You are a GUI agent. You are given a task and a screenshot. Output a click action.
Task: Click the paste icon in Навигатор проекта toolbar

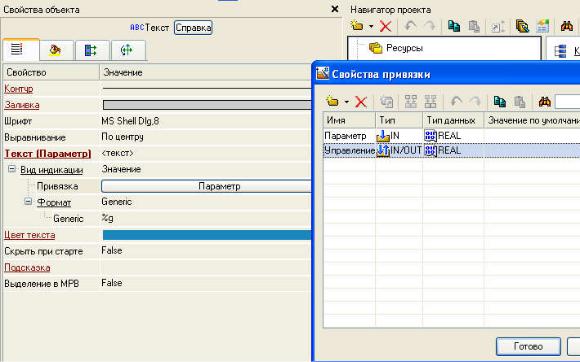click(x=474, y=26)
